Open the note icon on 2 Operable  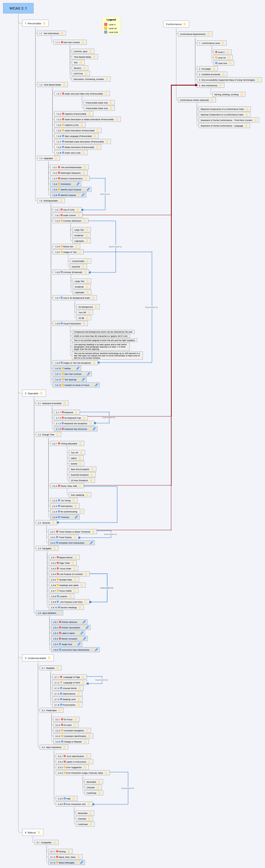41,393
